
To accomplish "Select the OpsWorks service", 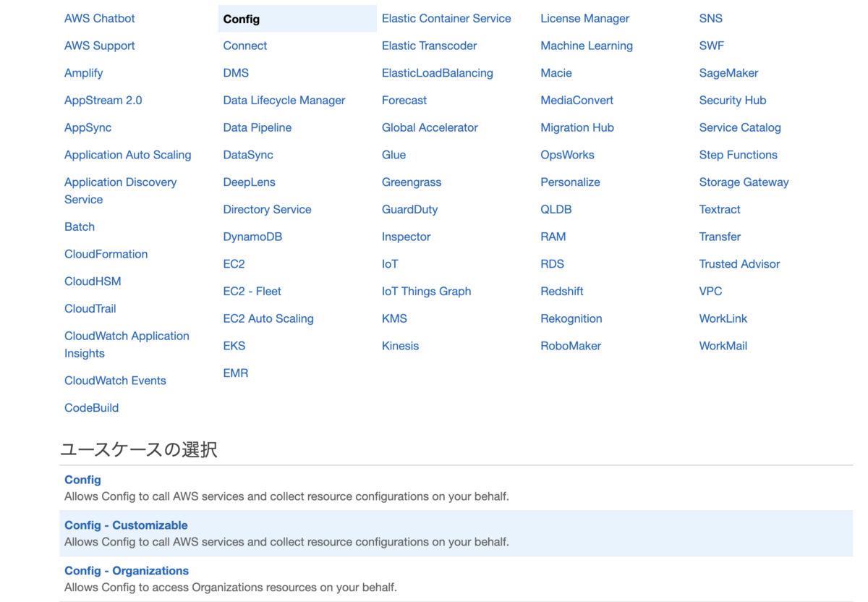I will (567, 155).
